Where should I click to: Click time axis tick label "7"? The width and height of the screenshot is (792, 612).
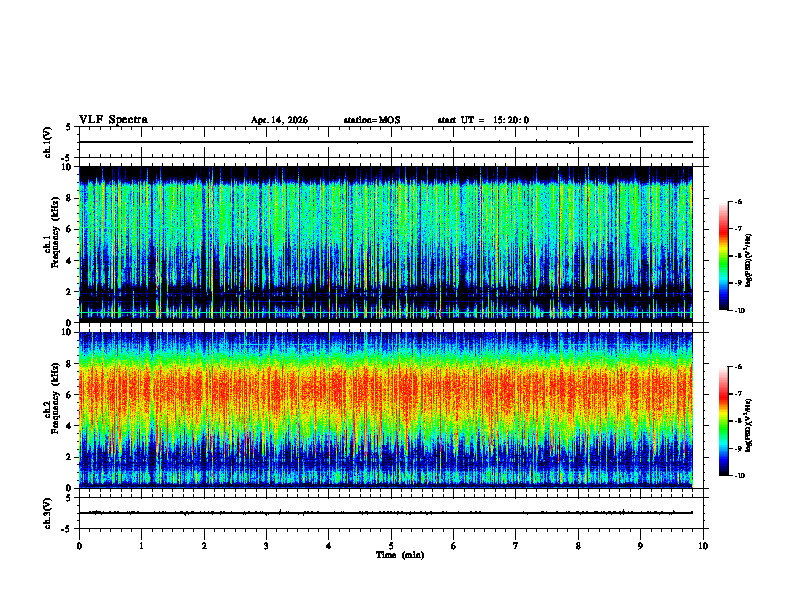[x=516, y=546]
